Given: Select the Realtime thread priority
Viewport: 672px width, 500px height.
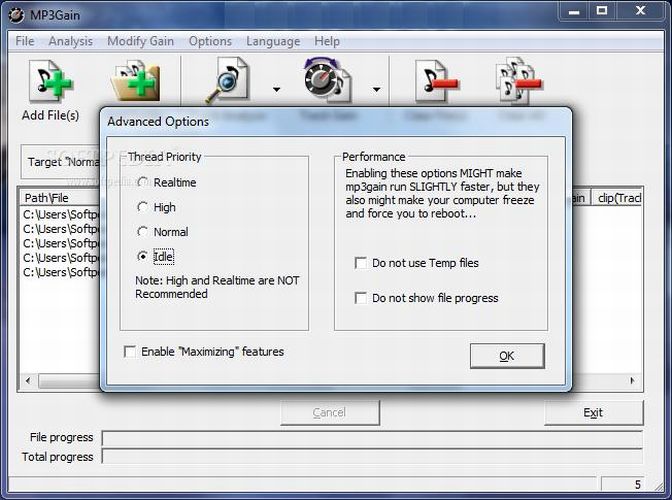Looking at the screenshot, I should [x=143, y=183].
